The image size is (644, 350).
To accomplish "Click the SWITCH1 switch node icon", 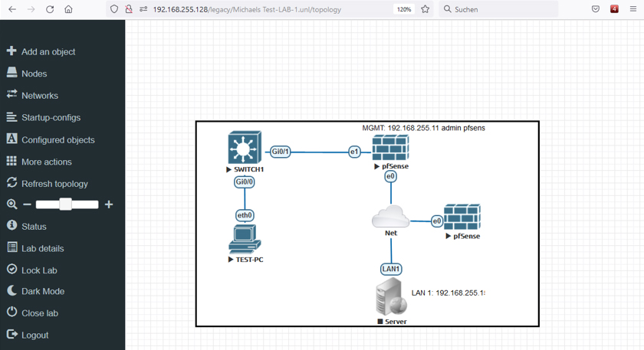I will [x=245, y=148].
